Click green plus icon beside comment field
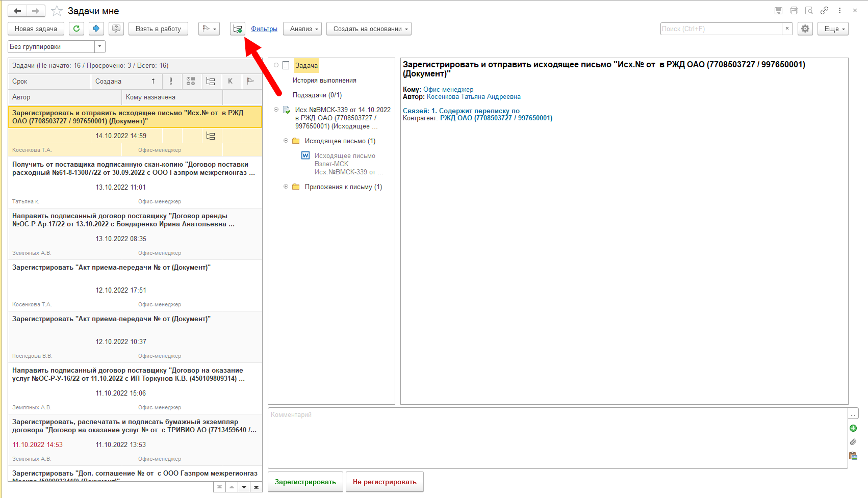Viewport: 868px width, 498px height. coord(853,428)
